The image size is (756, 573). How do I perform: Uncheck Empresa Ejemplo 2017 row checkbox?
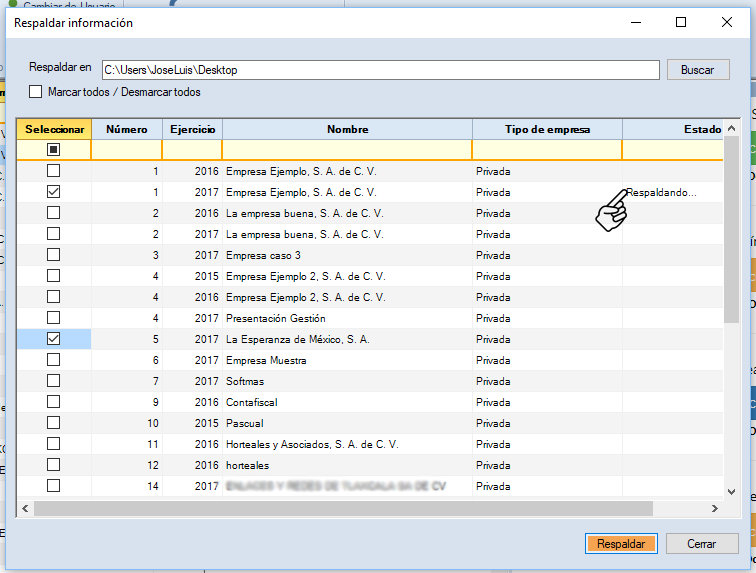pyautogui.click(x=53, y=192)
